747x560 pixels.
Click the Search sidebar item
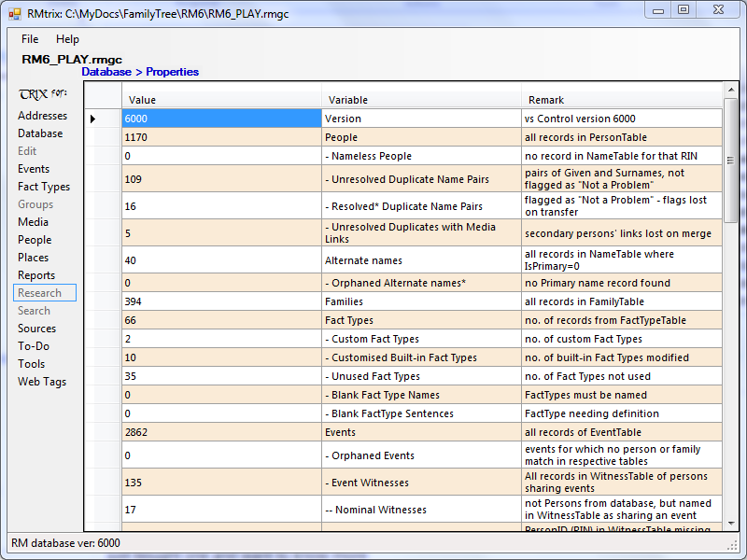pyautogui.click(x=34, y=311)
